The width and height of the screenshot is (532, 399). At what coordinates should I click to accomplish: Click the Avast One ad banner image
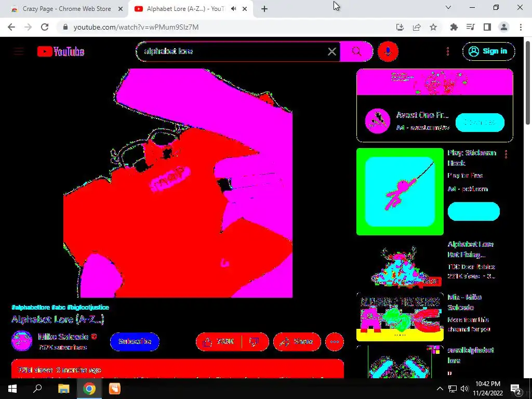pos(435,82)
